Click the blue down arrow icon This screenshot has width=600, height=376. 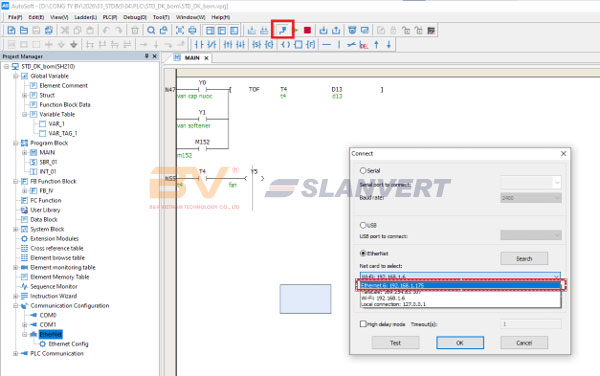[389, 45]
